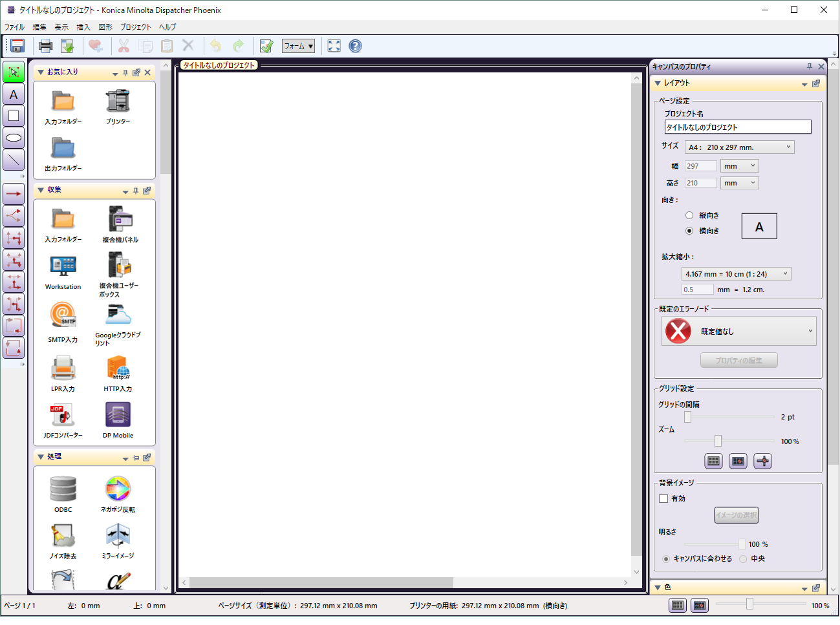Select the line drawing tool
The width and height of the screenshot is (840, 625).
(x=14, y=160)
